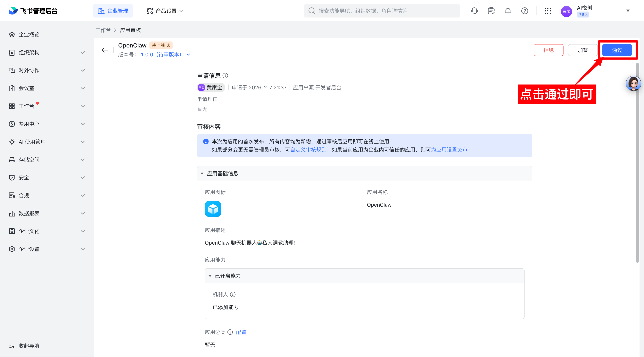Expand the 数据报表 chevron
The image size is (644, 357).
[x=83, y=213]
